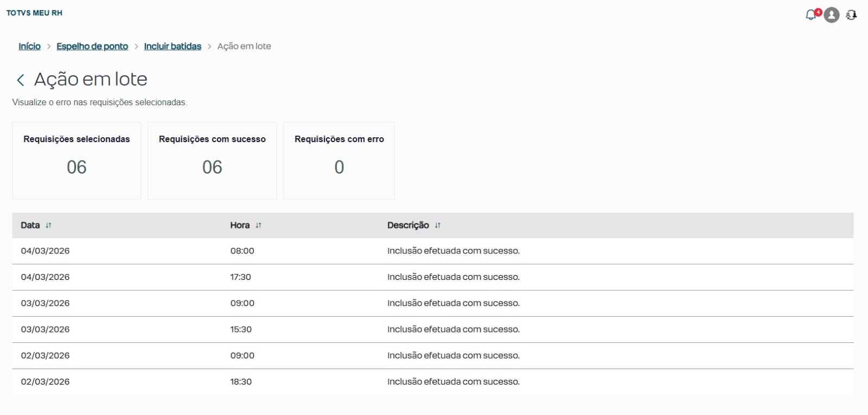This screenshot has width=868, height=415.
Task: Click the TOTVS MEU RH logo
Action: point(34,13)
